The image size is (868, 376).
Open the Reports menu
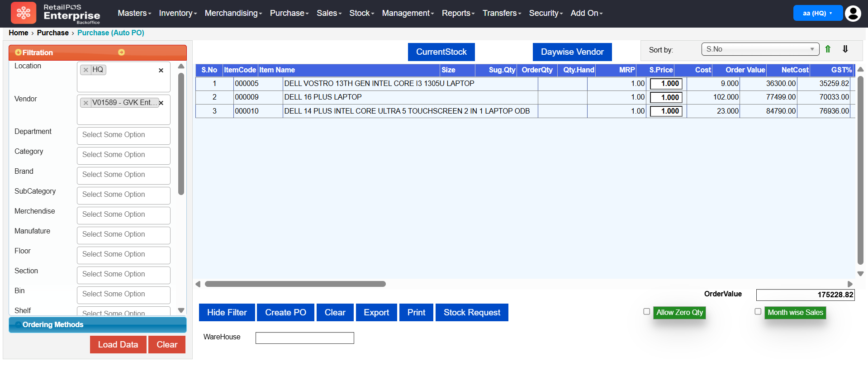458,13
